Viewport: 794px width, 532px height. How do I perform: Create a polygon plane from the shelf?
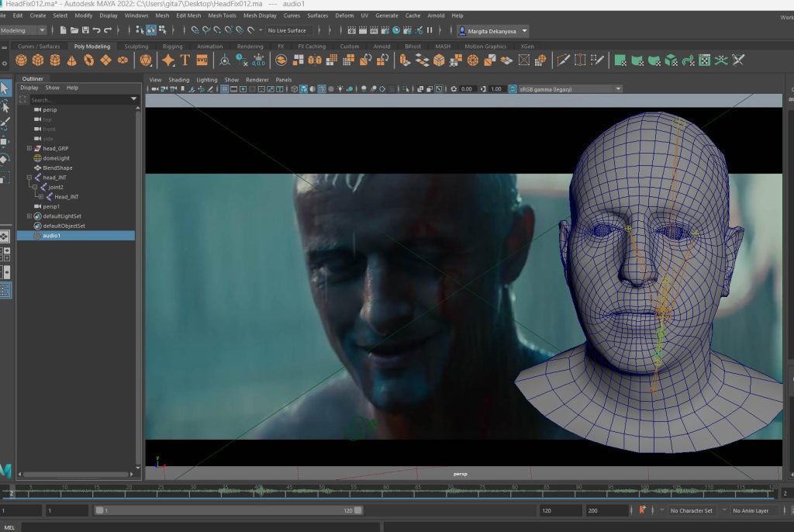coord(105,60)
